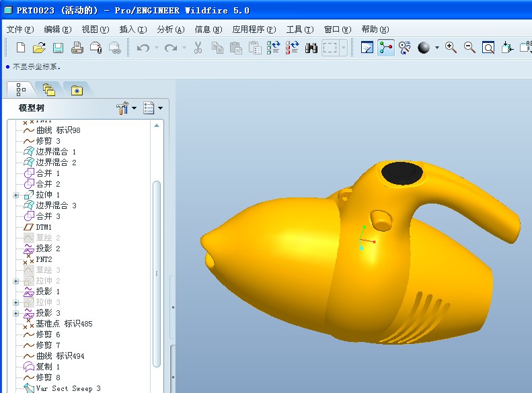Click the dashed selection box icon
This screenshot has width=532, height=393.
[x=330, y=48]
